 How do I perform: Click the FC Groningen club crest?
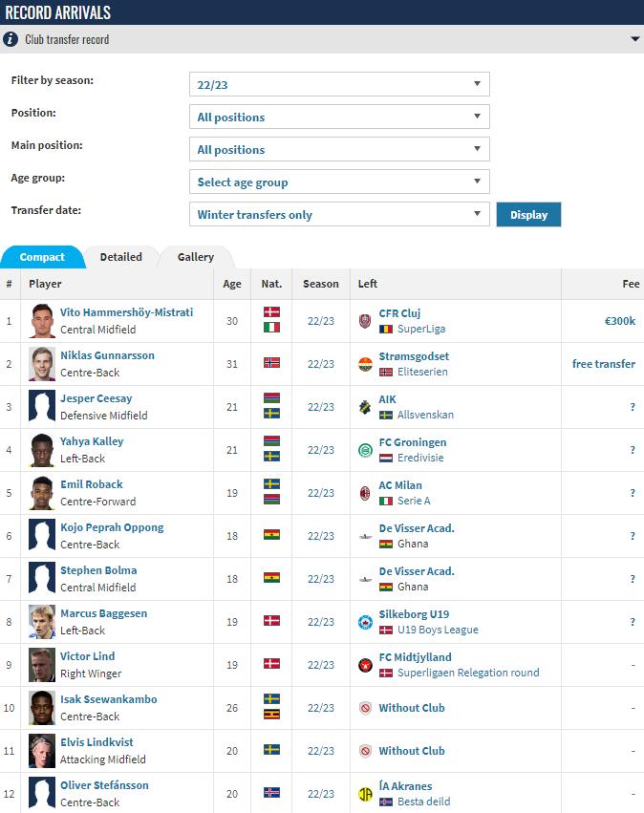(x=365, y=450)
